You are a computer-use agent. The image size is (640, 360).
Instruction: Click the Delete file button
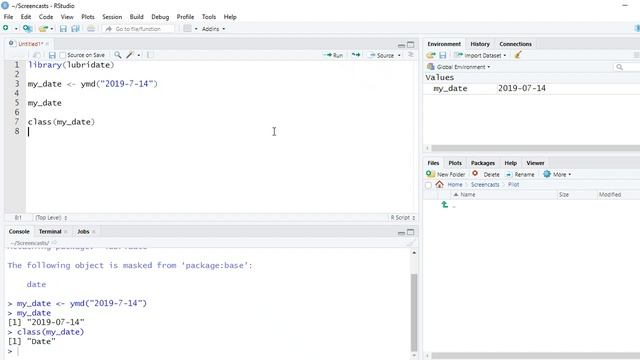(486, 174)
